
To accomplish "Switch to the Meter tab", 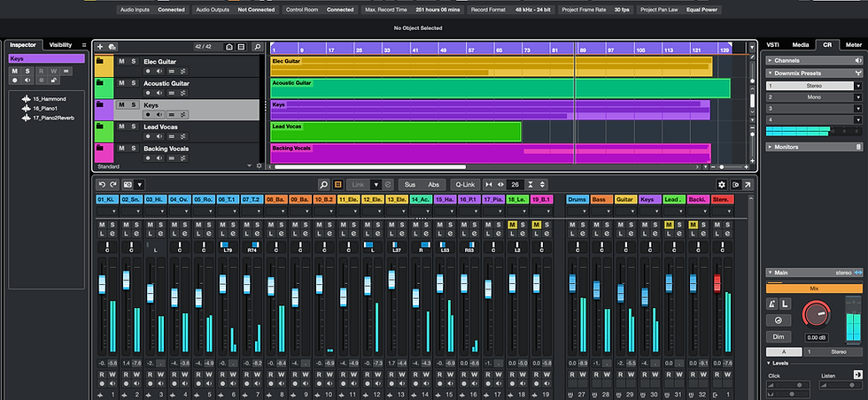I will click(x=854, y=45).
